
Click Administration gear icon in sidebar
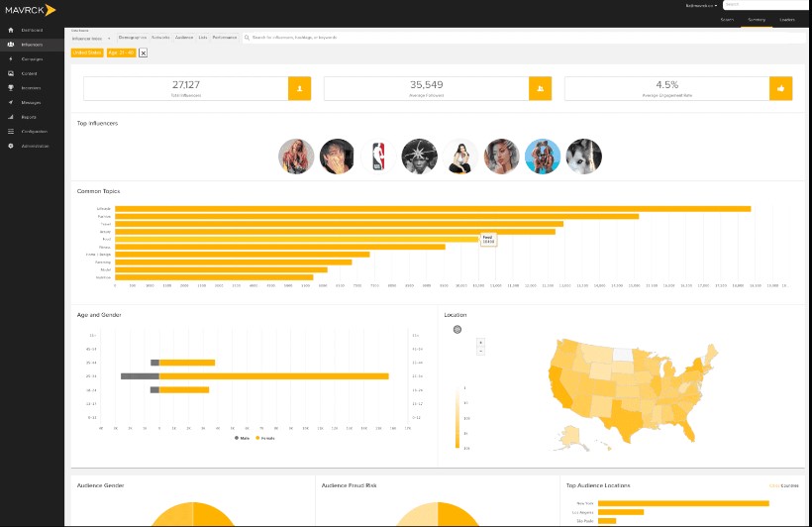[11, 146]
